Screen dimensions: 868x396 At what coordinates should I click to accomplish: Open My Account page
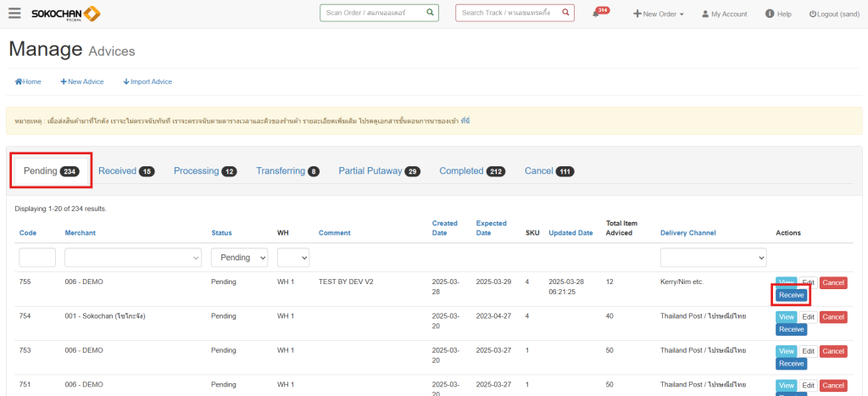[x=724, y=14]
